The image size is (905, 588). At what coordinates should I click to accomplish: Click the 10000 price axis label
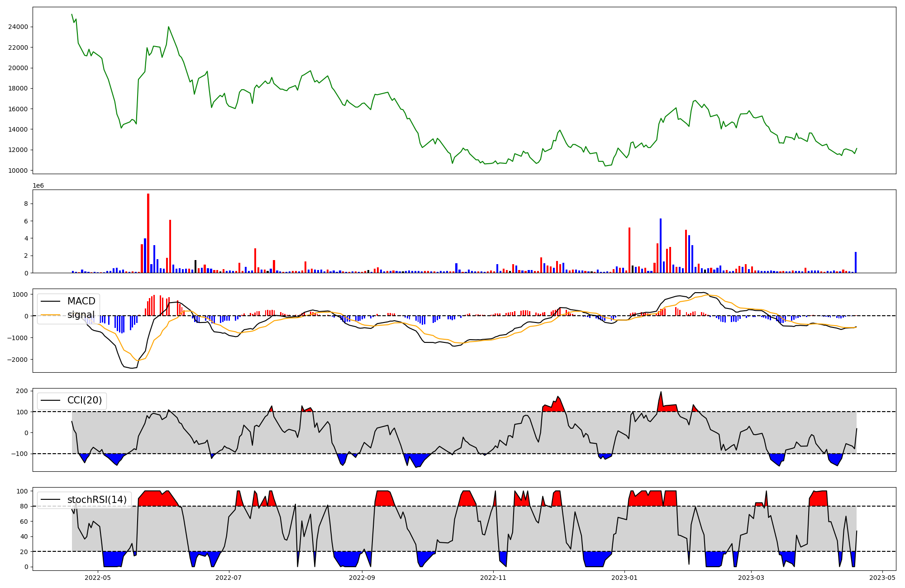[18, 171]
